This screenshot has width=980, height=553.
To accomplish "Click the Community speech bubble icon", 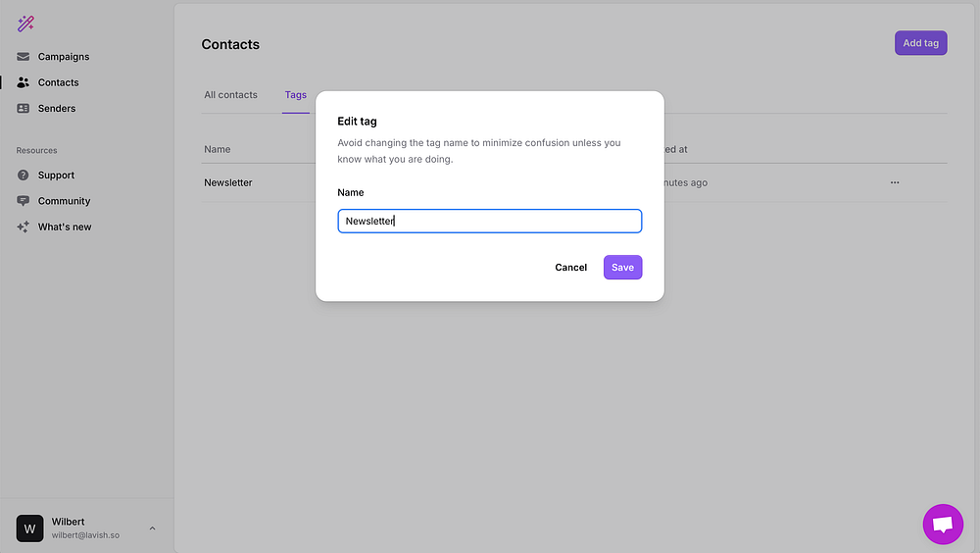I will click(24, 201).
